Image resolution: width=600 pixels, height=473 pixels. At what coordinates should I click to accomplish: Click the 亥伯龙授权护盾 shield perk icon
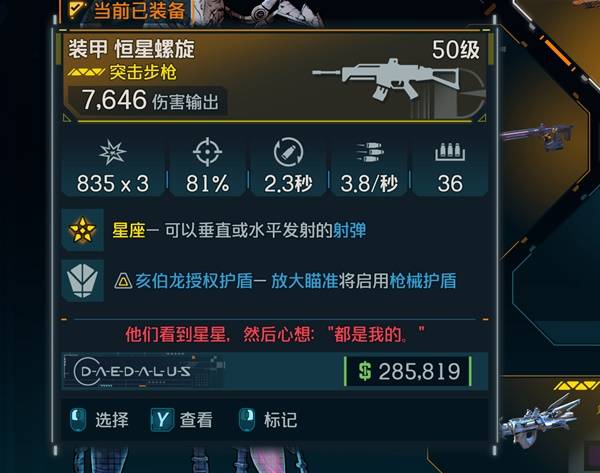click(83, 281)
